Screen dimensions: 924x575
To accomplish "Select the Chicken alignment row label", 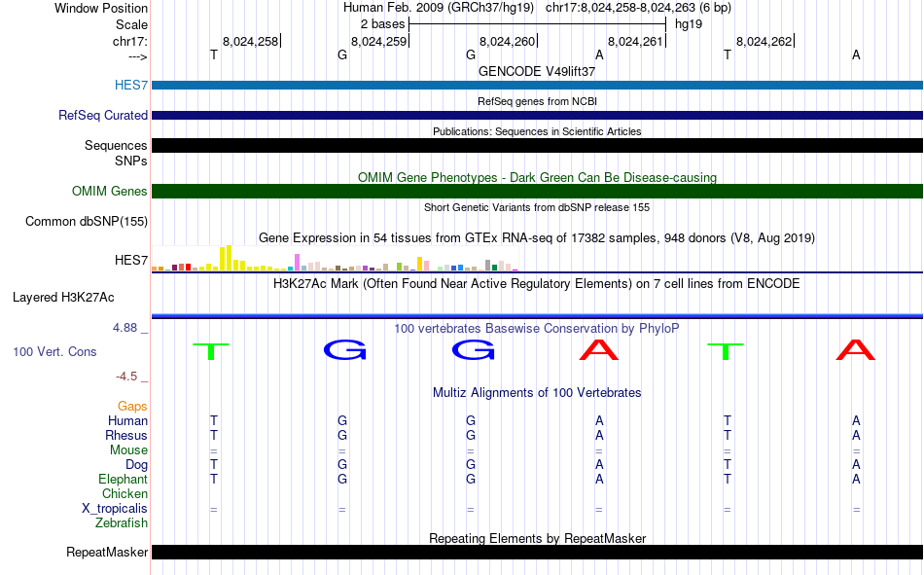I will (x=124, y=493).
